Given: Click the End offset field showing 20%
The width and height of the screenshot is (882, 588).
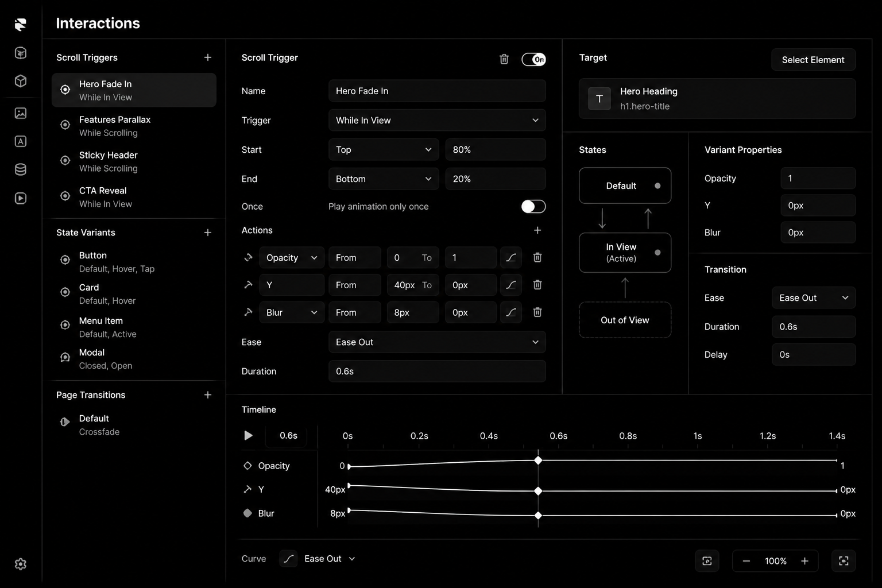Looking at the screenshot, I should tap(496, 179).
